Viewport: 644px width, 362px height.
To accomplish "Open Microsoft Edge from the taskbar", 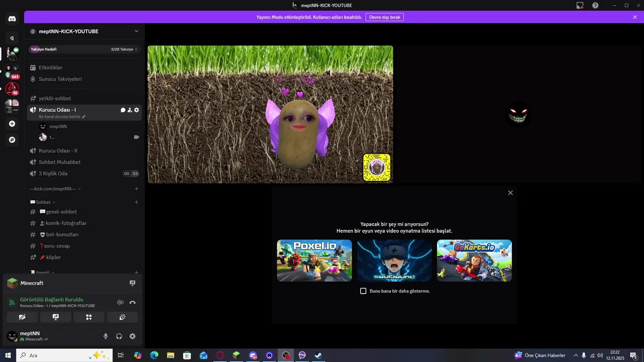I will click(x=154, y=355).
